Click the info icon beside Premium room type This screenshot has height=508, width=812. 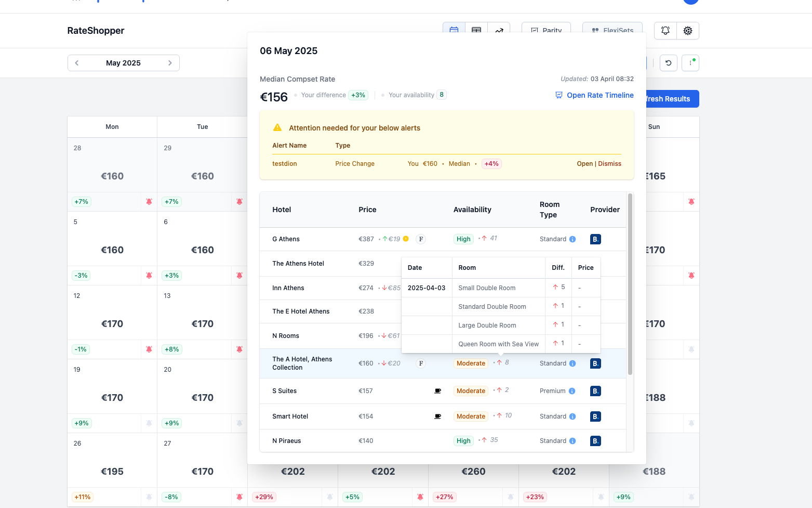click(572, 391)
